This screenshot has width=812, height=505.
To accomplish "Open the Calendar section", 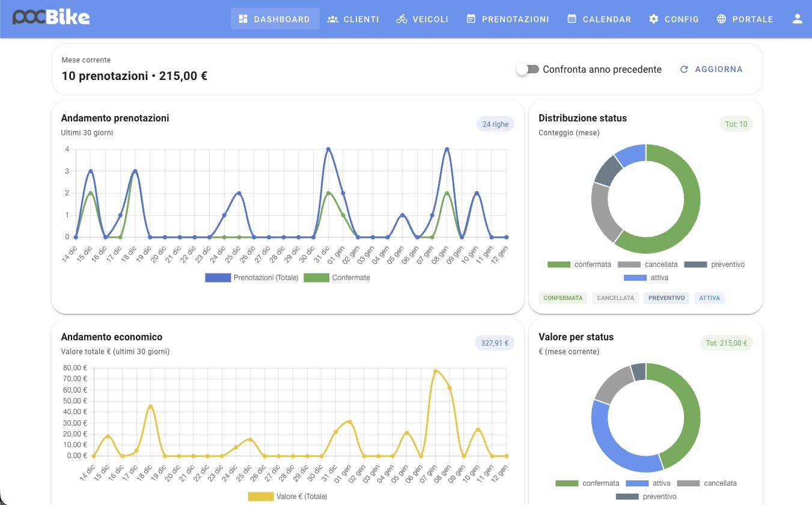I will pos(599,19).
